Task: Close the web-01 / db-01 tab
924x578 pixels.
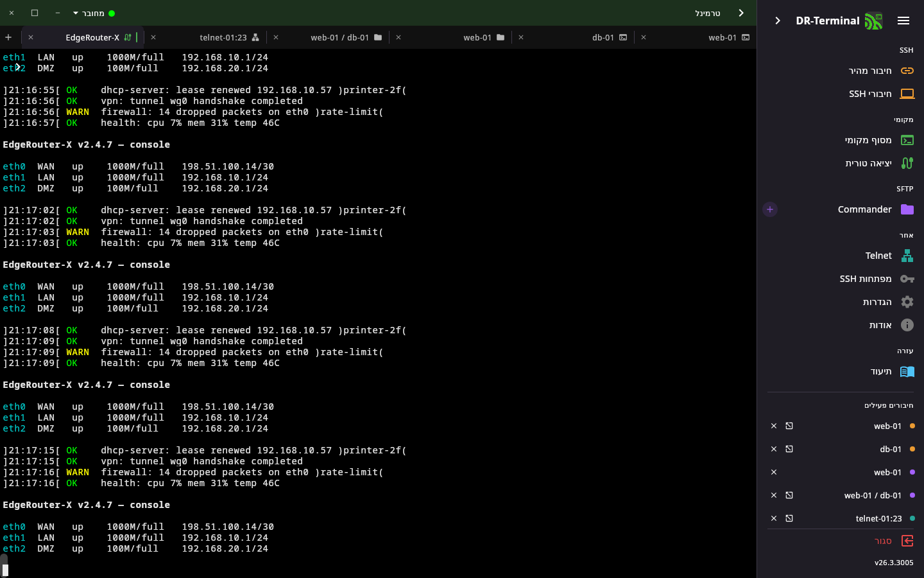Action: pyautogui.click(x=276, y=37)
